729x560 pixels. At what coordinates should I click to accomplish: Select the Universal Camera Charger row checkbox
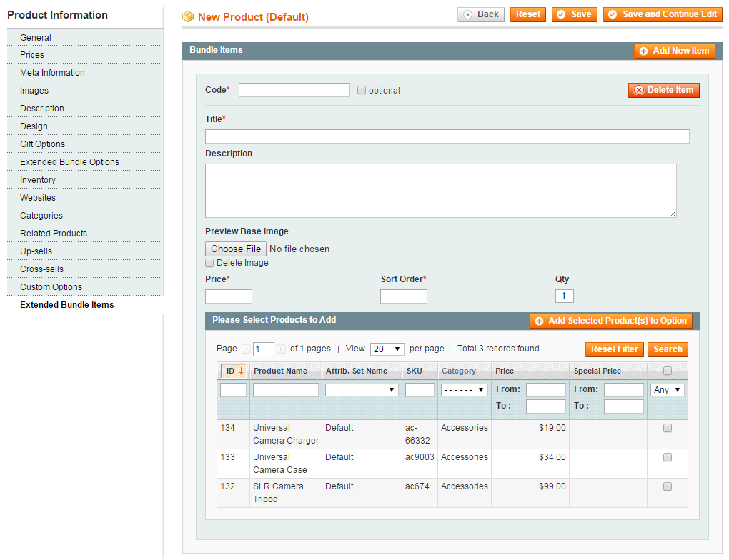(x=668, y=429)
